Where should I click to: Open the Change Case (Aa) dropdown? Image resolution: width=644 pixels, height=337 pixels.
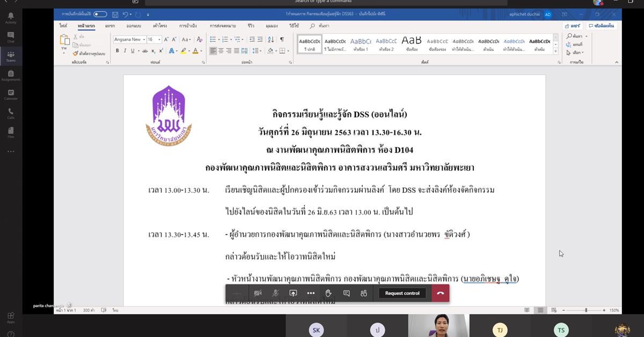(186, 39)
